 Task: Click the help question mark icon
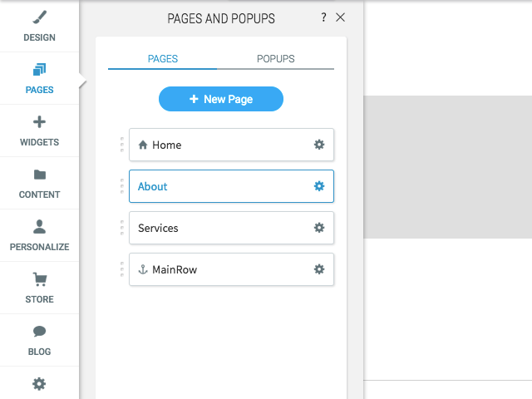coord(323,17)
